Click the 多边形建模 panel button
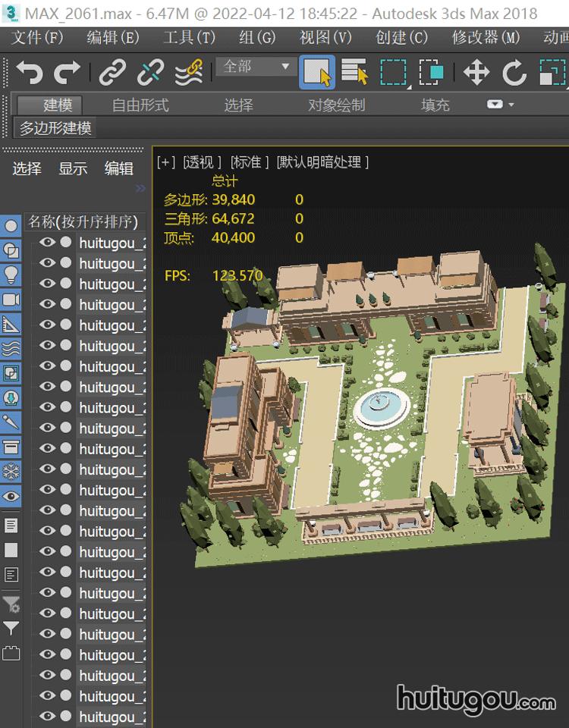Image resolution: width=569 pixels, height=728 pixels. (55, 128)
